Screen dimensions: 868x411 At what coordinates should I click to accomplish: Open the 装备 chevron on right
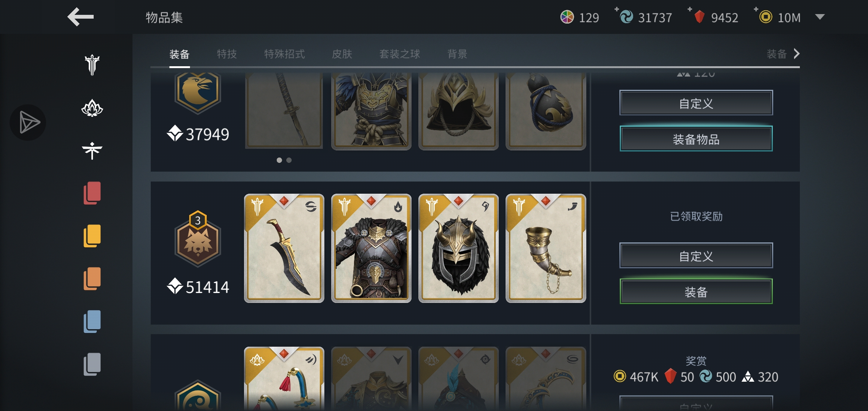783,54
